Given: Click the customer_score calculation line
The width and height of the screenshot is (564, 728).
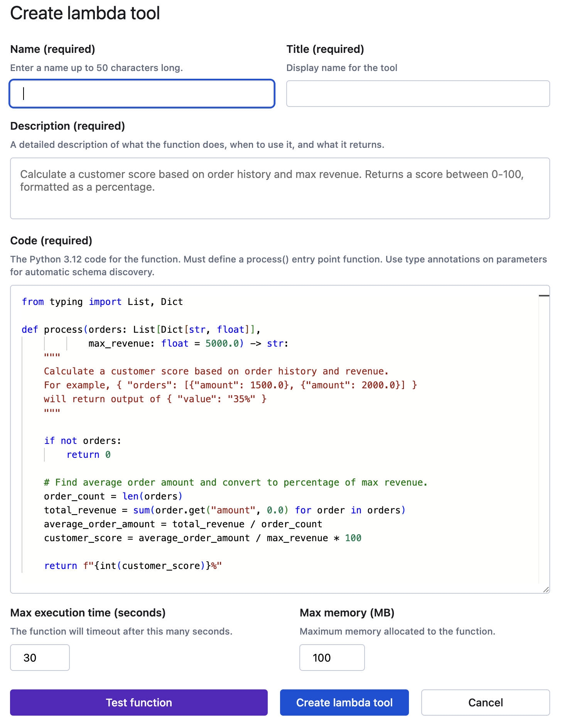Looking at the screenshot, I should pos(203,538).
